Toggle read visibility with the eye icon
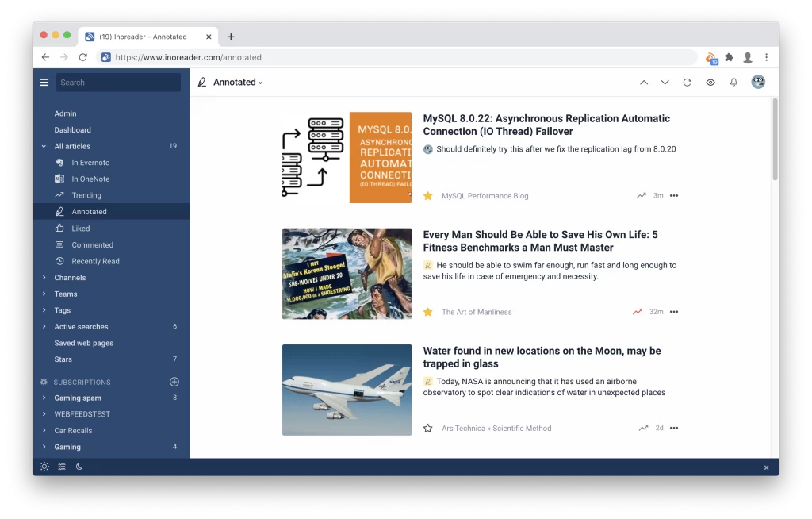 [710, 82]
